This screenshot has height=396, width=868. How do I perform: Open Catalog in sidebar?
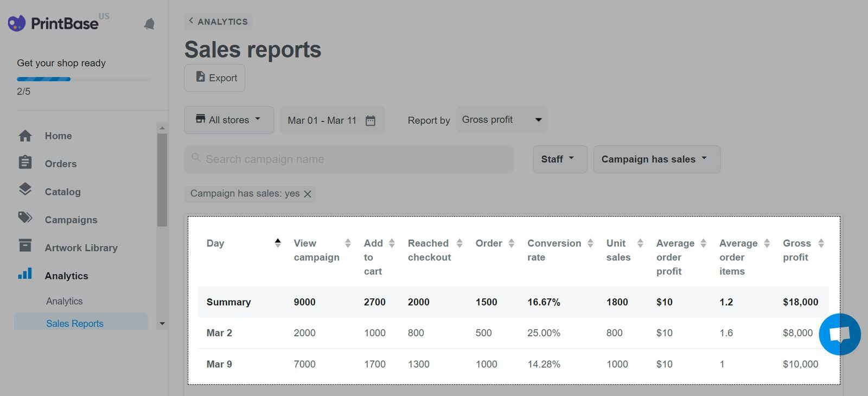point(62,191)
